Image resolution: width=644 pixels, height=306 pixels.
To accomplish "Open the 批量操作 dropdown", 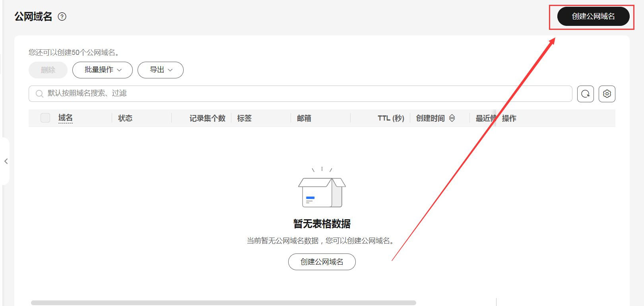I will (103, 70).
